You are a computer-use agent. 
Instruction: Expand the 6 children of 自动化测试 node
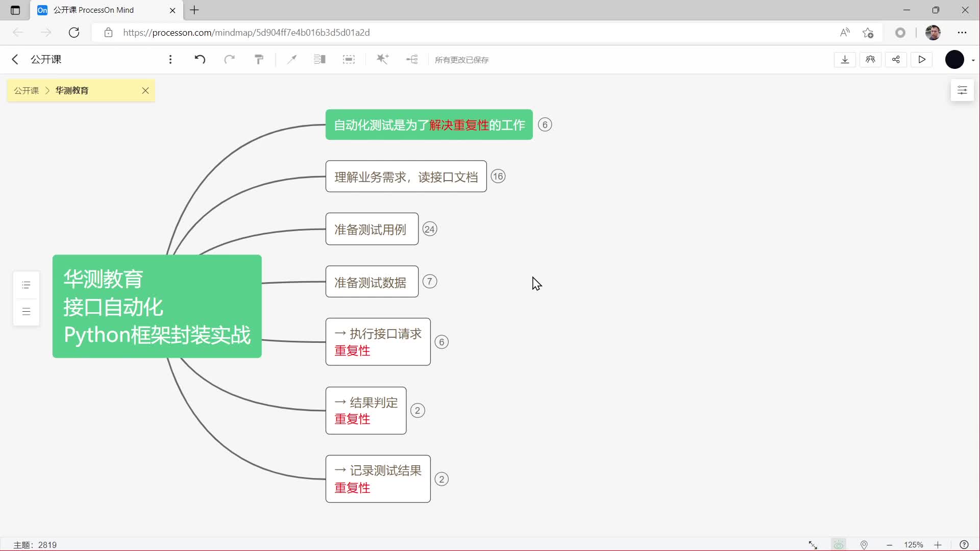pos(545,125)
